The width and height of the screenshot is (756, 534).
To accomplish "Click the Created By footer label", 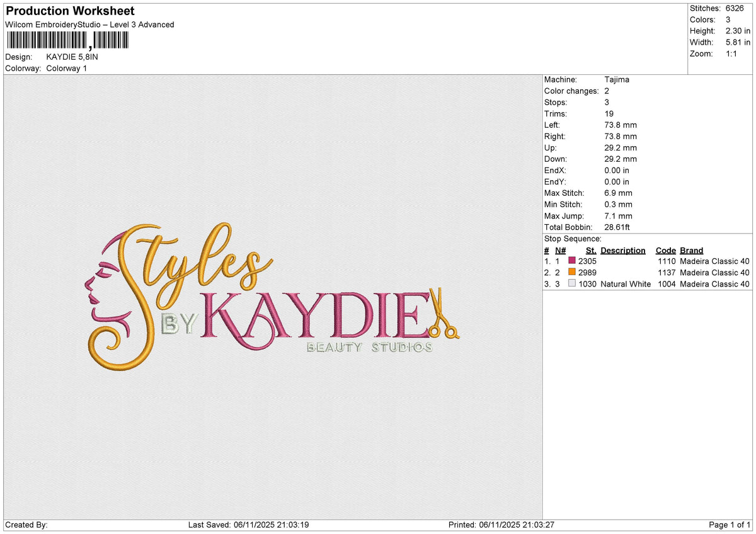I will pyautogui.click(x=26, y=525).
